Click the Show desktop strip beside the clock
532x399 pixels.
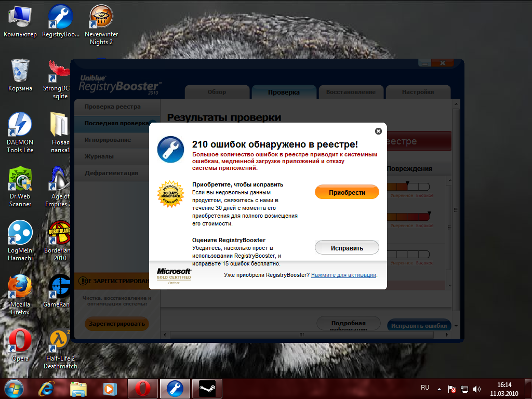[528, 389]
